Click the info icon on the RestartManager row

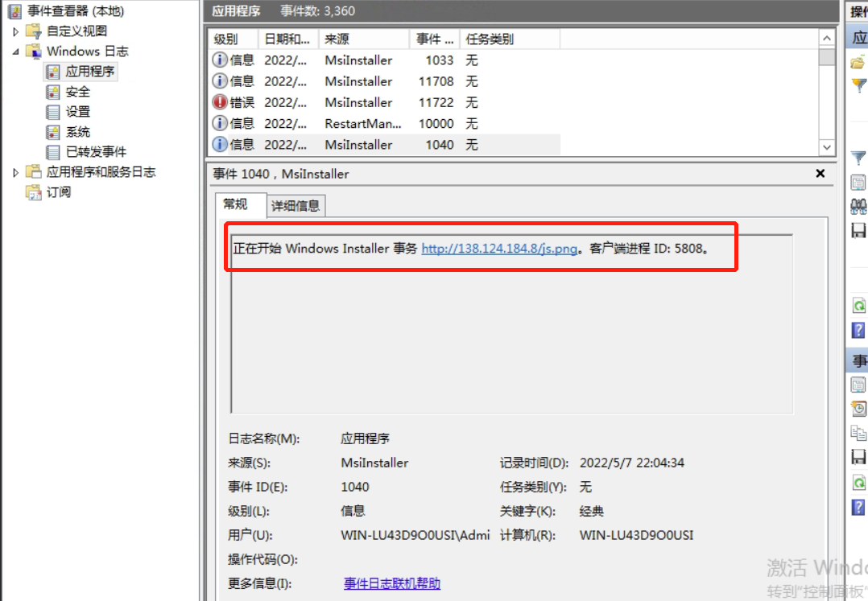click(220, 123)
